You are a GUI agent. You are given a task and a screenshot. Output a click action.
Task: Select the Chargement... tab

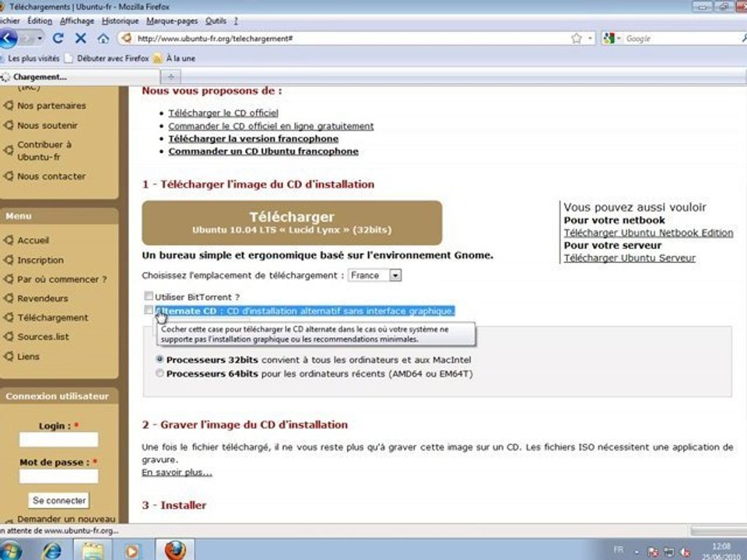[x=80, y=77]
